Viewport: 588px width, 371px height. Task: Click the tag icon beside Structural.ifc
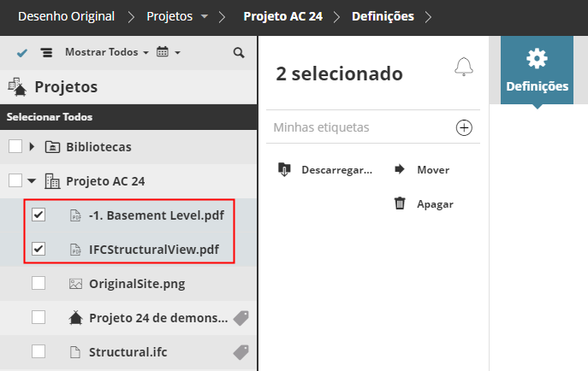241,350
